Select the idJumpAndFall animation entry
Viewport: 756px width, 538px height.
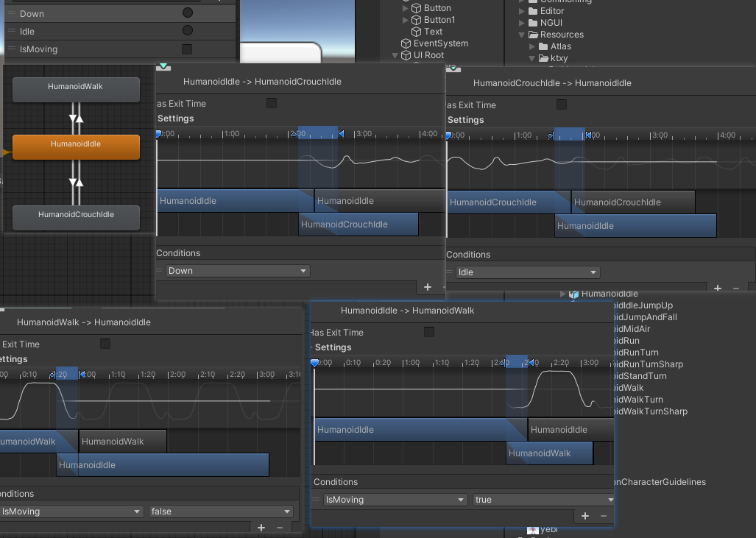tap(645, 317)
